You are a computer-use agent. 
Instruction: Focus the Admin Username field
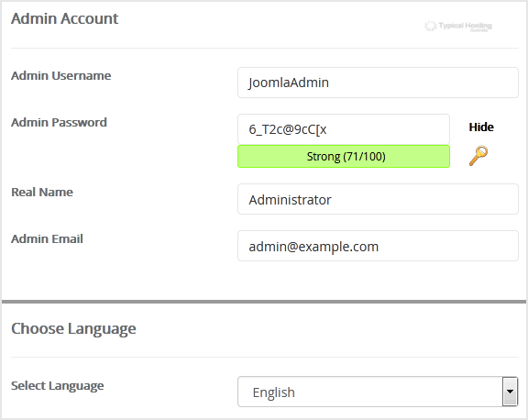tap(378, 83)
